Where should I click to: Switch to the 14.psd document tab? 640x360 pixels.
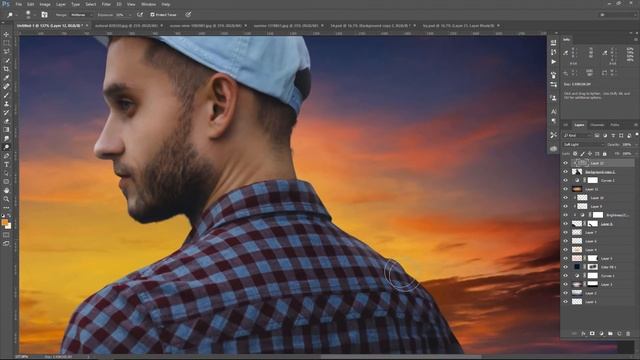tap(370, 25)
